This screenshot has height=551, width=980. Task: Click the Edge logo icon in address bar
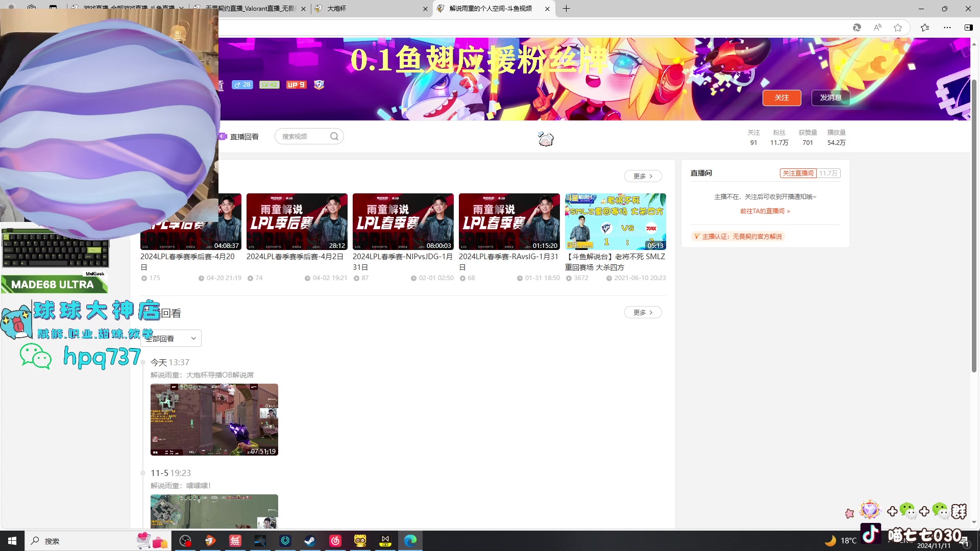857,28
